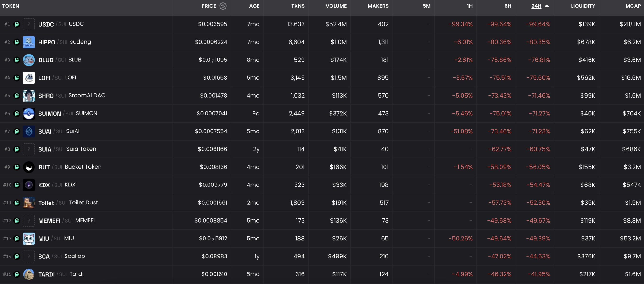Click the SUAI token logo
Image resolution: width=644 pixels, height=284 pixels.
(x=29, y=131)
